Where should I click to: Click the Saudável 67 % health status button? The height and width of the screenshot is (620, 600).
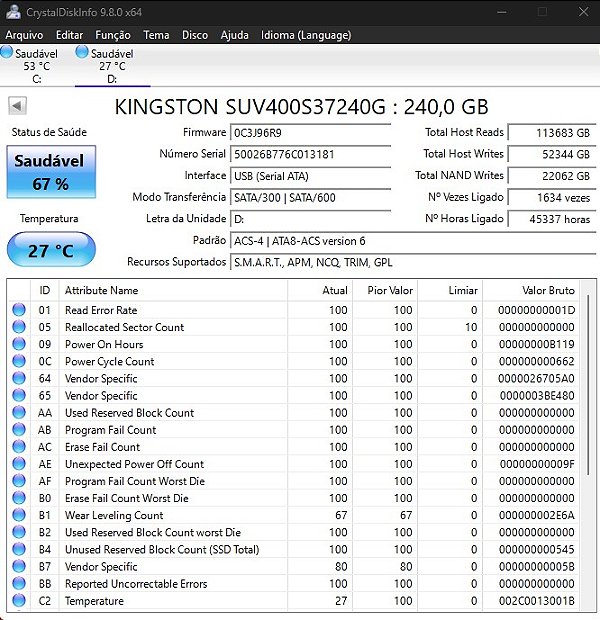coord(51,172)
